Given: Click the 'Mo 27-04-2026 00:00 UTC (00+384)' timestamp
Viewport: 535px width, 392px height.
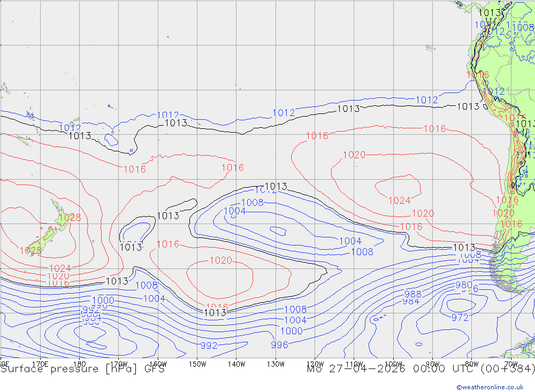Looking at the screenshot, I should [x=421, y=369].
